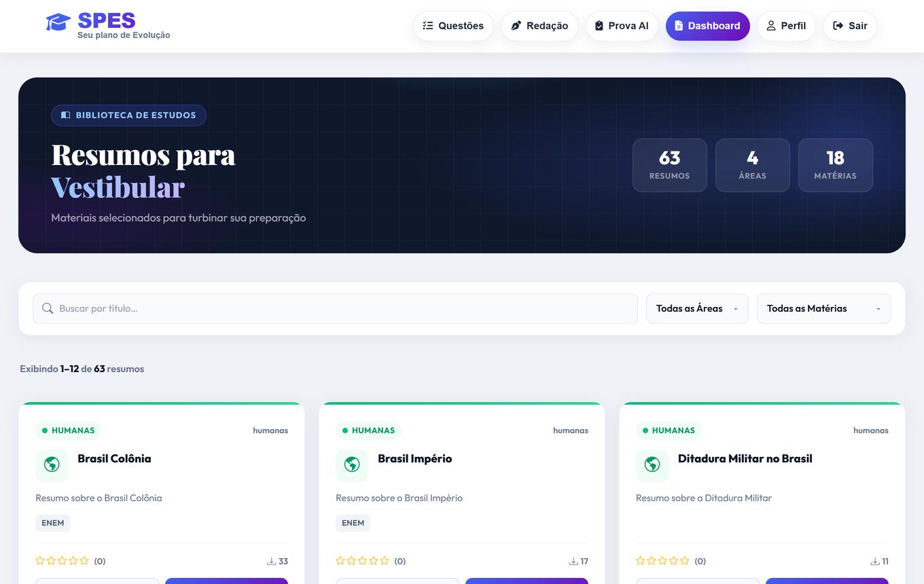Open the Brasil Colônia card title

[114, 458]
